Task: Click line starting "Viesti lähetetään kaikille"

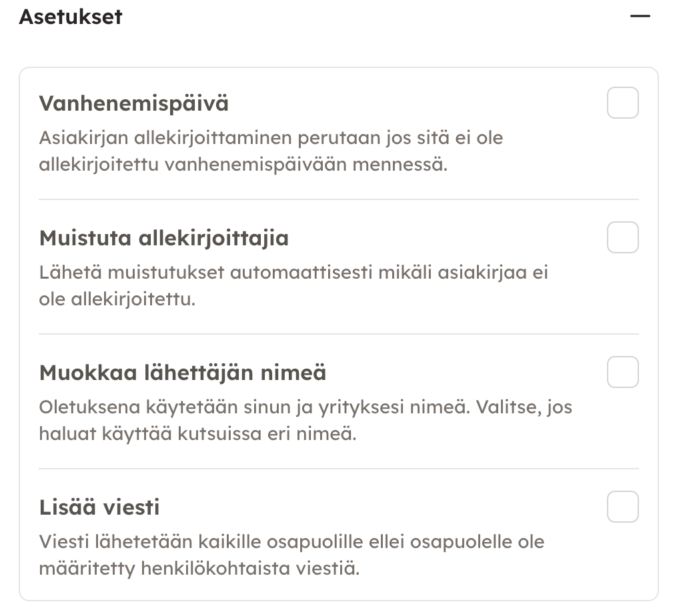Action: (x=291, y=541)
